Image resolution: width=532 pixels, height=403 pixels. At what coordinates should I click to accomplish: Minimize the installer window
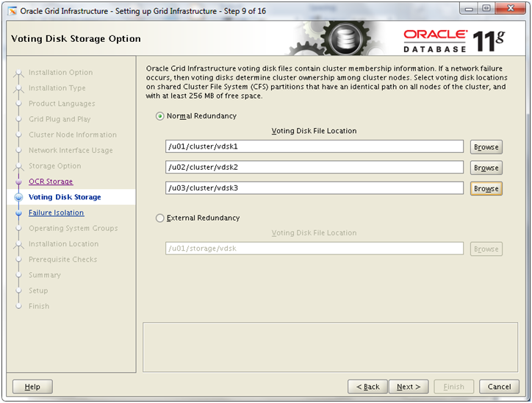point(469,9)
